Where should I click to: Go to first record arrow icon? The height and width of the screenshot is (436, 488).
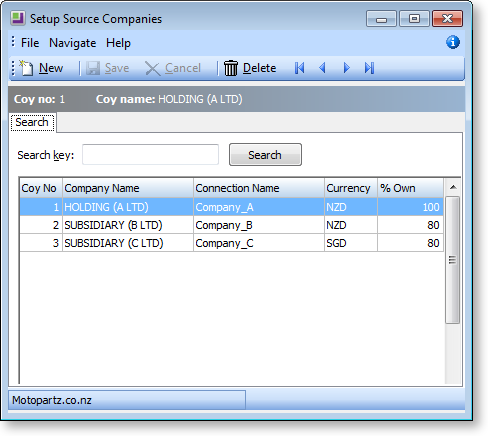coord(299,68)
